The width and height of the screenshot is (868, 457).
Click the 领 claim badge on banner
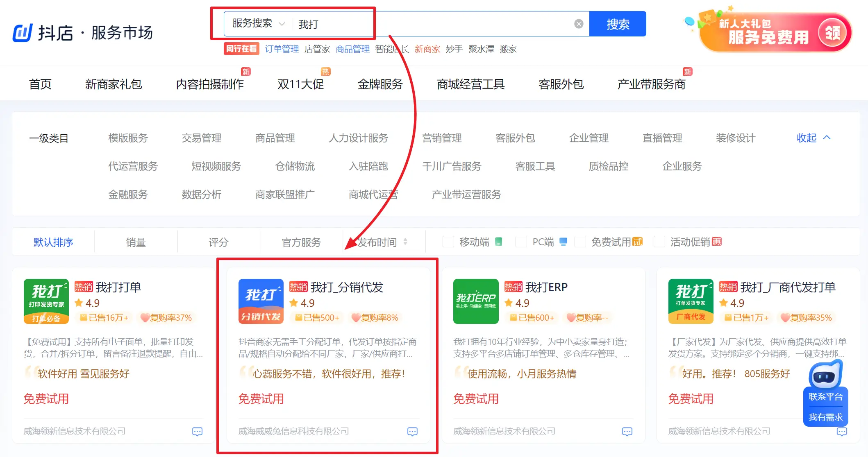coord(832,33)
